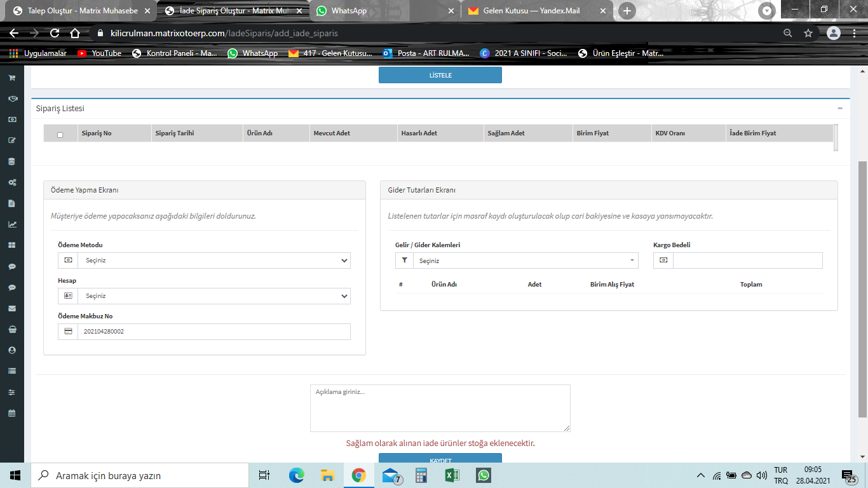Viewport: 868px width, 488px height.
Task: Open the calendar icon in sidebar
Action: click(x=11, y=413)
